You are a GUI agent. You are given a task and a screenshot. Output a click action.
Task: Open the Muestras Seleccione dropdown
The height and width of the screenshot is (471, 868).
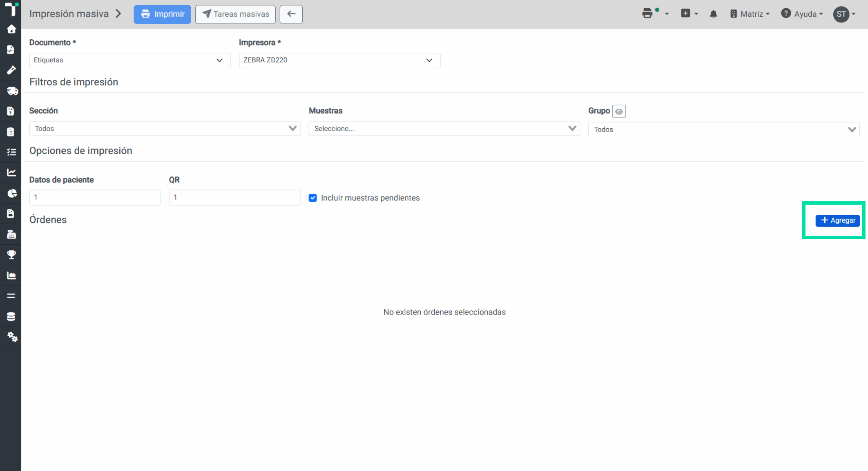444,129
